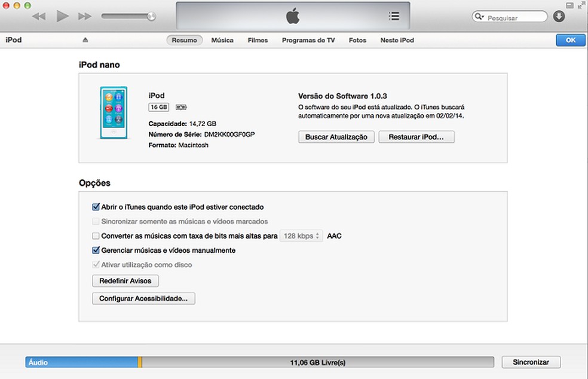This screenshot has width=588, height=379.
Task: Uncheck 'Abrir o iTunes quando este iPod estiver conectado'
Action: pos(96,207)
